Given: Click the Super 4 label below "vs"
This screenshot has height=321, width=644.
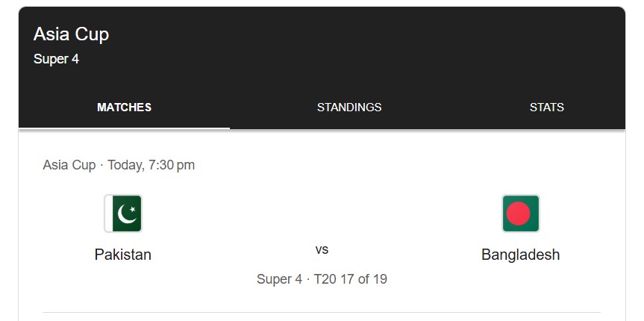Looking at the screenshot, I should click(279, 279).
